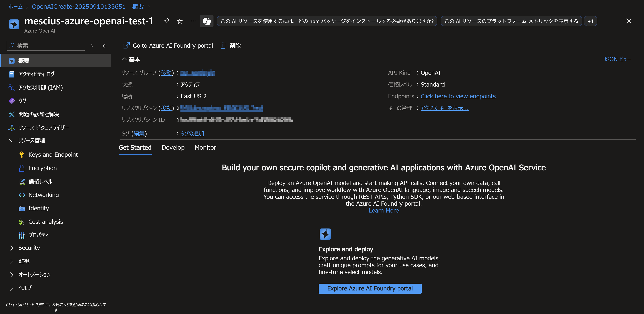Expand the Security group

[12, 248]
